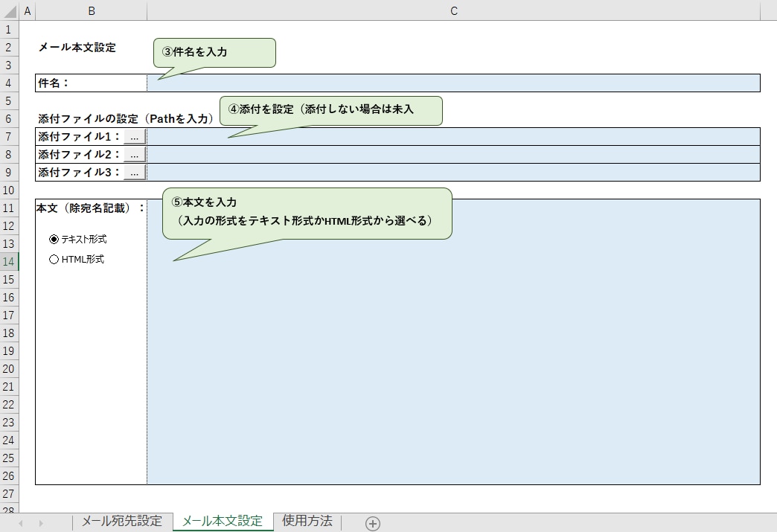Select row 27 header

tap(9, 493)
